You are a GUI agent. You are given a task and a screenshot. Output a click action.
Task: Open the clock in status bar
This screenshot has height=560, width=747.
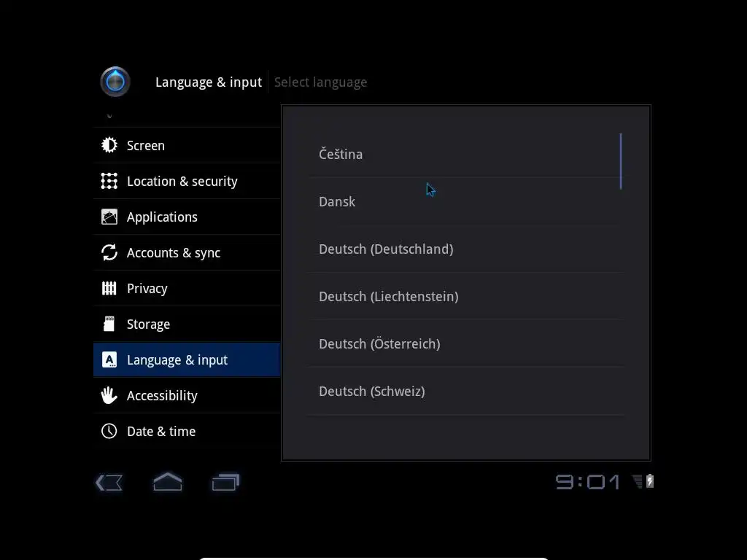pos(588,482)
